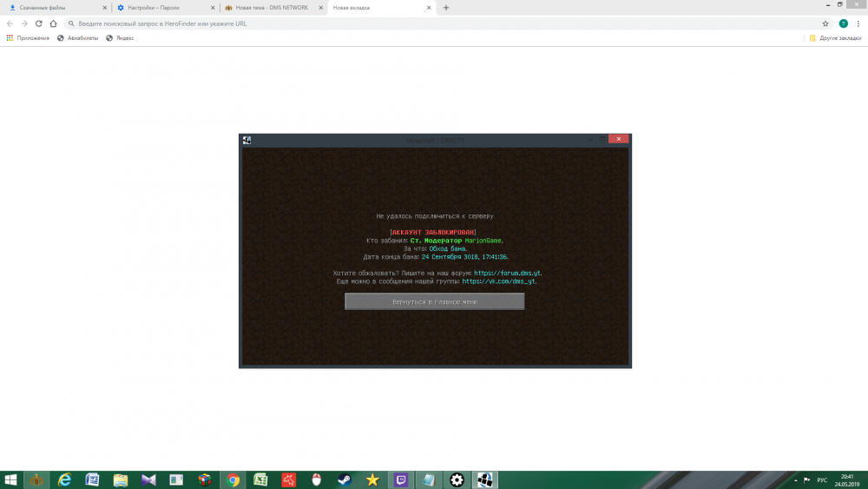868x489 pixels.
Task: Go to the browser home page icon
Action: (54, 23)
